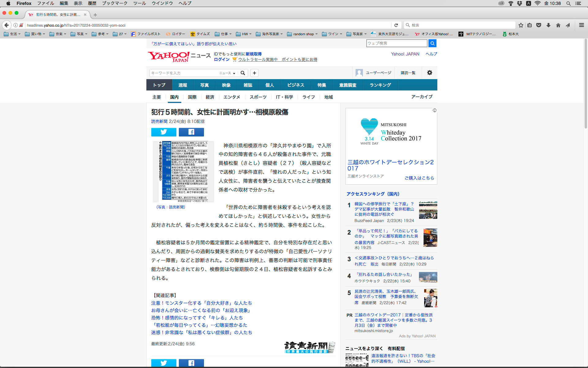This screenshot has width=588, height=368.
Task: Share article via the Facebook button
Action: 191,132
